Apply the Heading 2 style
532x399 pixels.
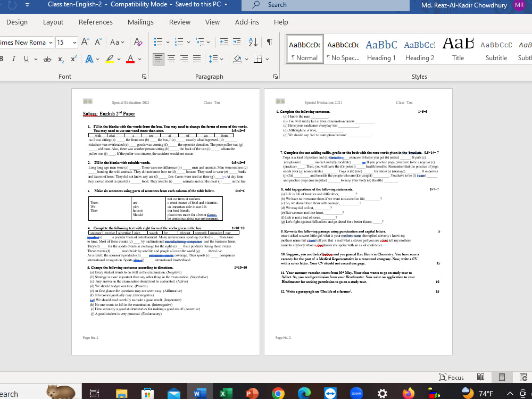[x=420, y=49]
